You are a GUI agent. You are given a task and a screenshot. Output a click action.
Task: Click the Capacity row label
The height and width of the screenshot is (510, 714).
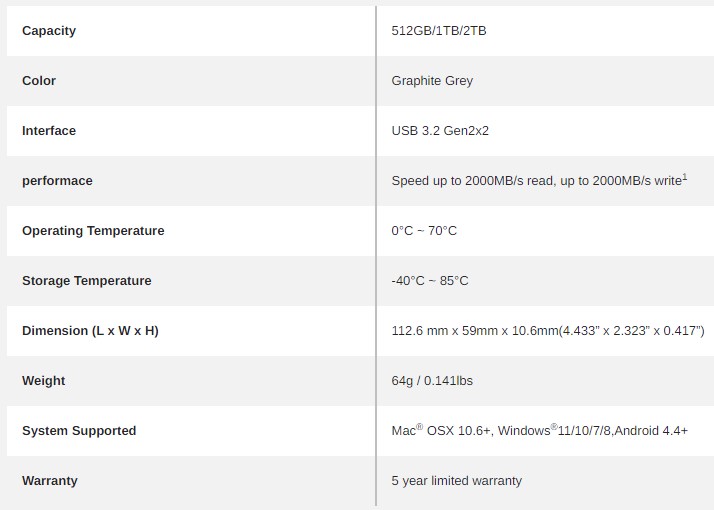(x=49, y=31)
